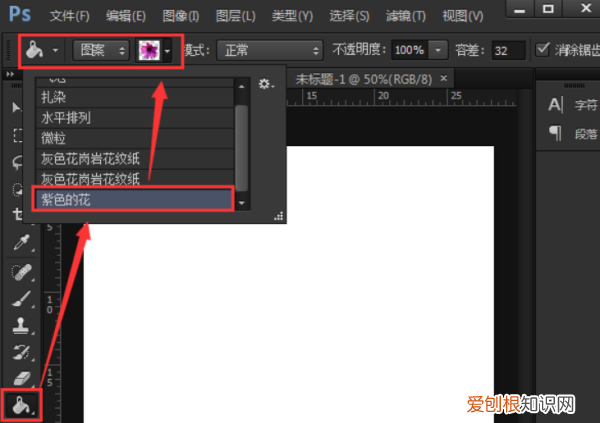Toggle the anti-alias (消除锯齿) checkbox

(543, 49)
